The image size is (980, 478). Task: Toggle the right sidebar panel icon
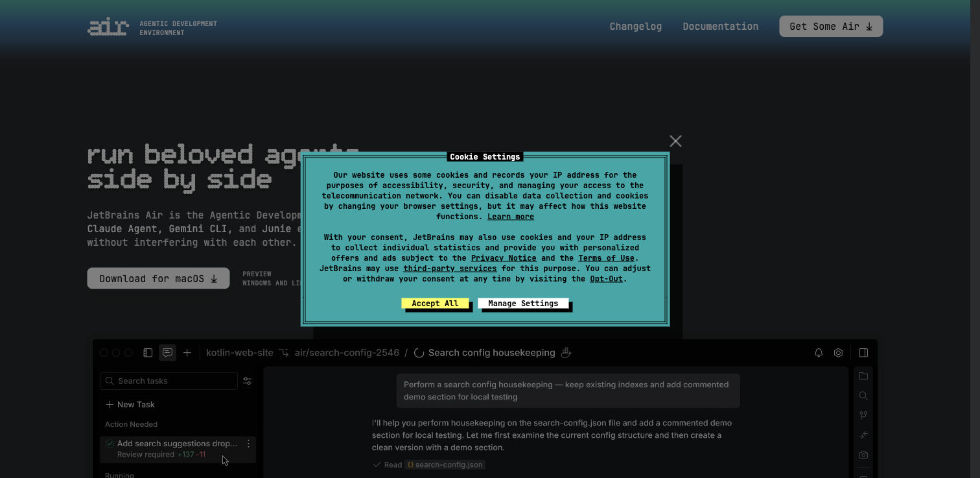(x=863, y=353)
